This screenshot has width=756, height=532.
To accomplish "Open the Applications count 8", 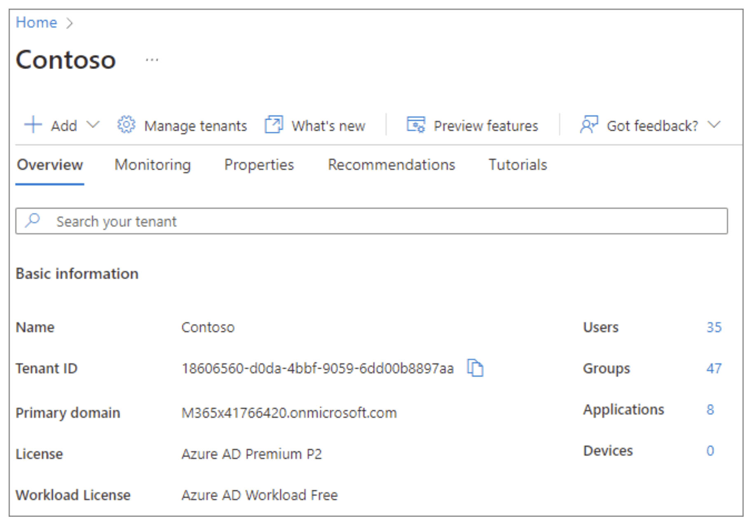I will coord(710,410).
